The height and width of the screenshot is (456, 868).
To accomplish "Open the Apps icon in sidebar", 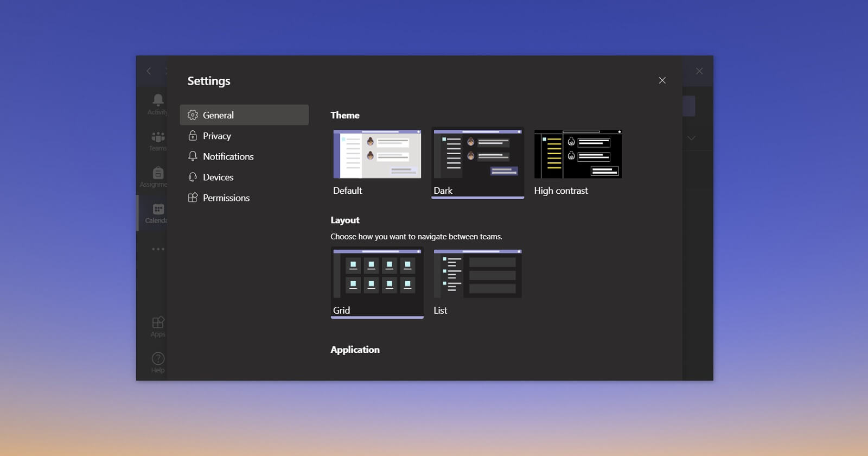I will pyautogui.click(x=158, y=322).
